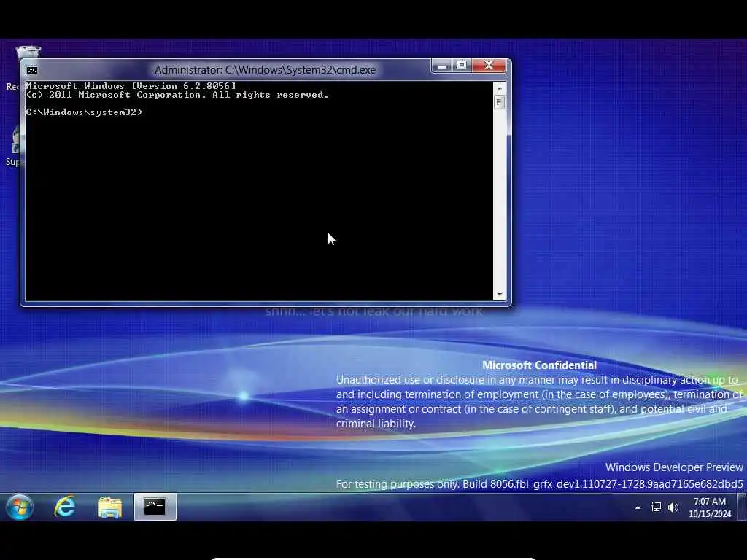The width and height of the screenshot is (747, 560).
Task: Launch Internet Explorer from the taskbar
Action: [65, 507]
